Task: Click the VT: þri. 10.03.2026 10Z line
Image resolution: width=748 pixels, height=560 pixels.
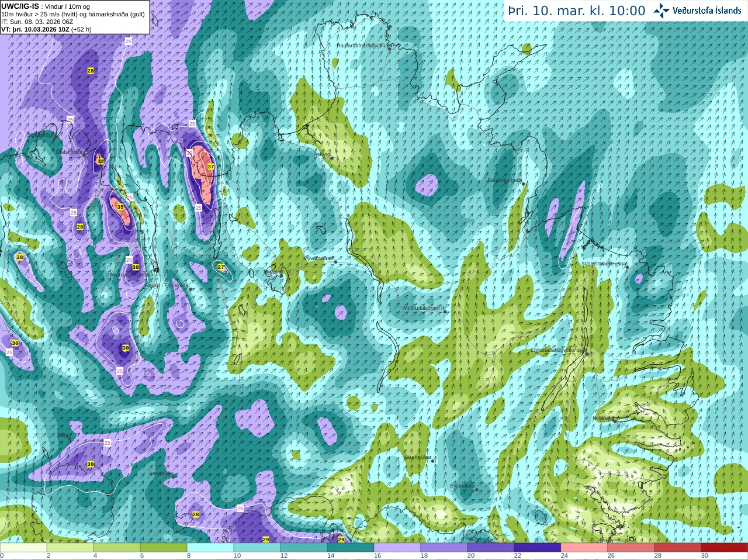Action: coord(46,29)
